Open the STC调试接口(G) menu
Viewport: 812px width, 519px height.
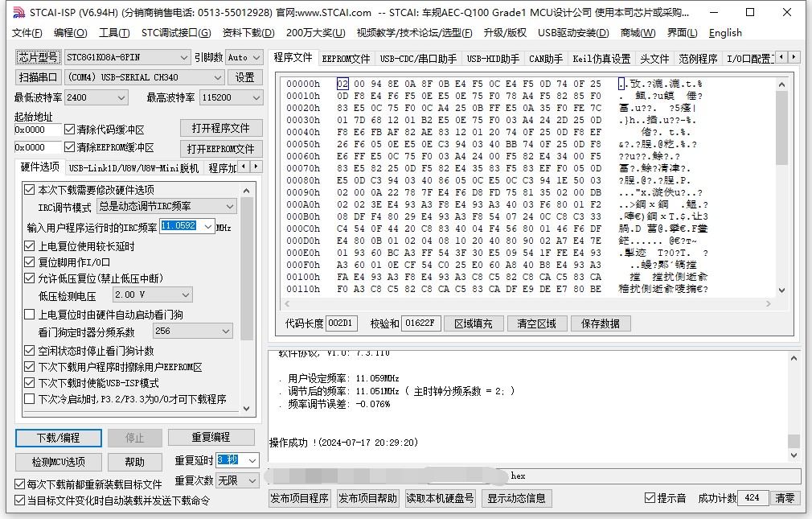pos(176,33)
